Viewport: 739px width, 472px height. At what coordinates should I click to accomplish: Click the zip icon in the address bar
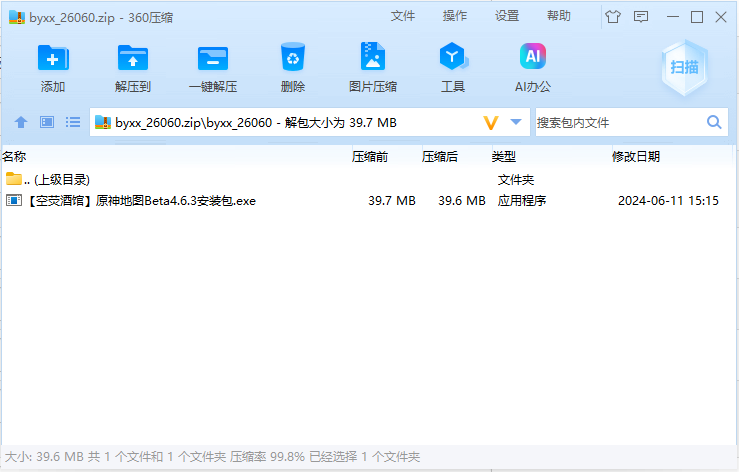[x=103, y=123]
